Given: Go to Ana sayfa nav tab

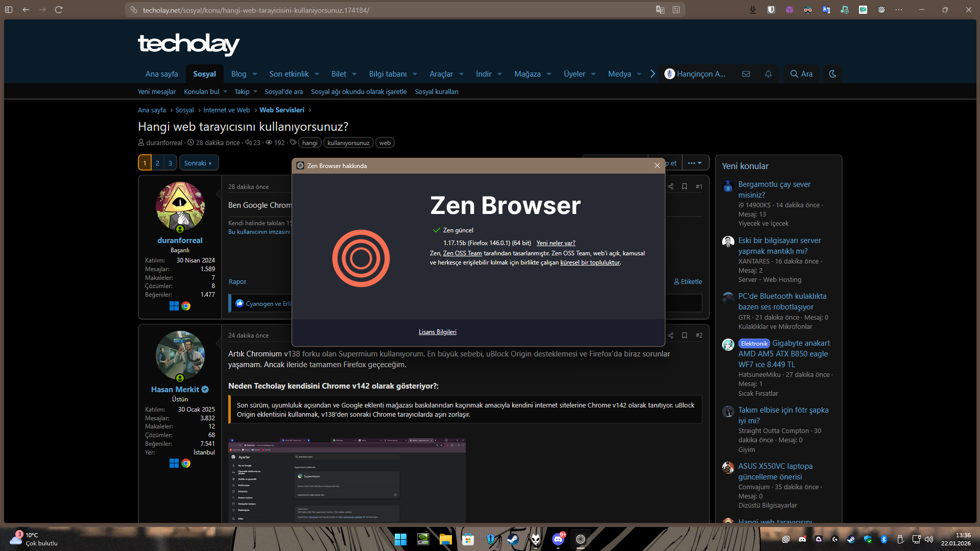Looking at the screenshot, I should pyautogui.click(x=161, y=74).
